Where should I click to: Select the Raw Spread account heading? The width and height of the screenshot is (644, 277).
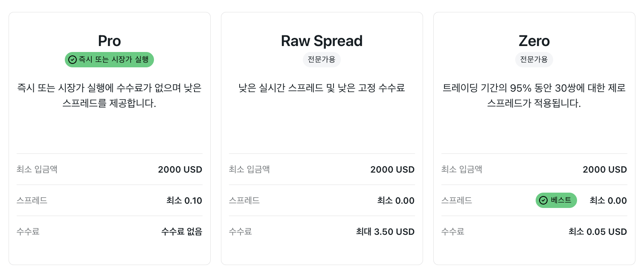coord(322,41)
